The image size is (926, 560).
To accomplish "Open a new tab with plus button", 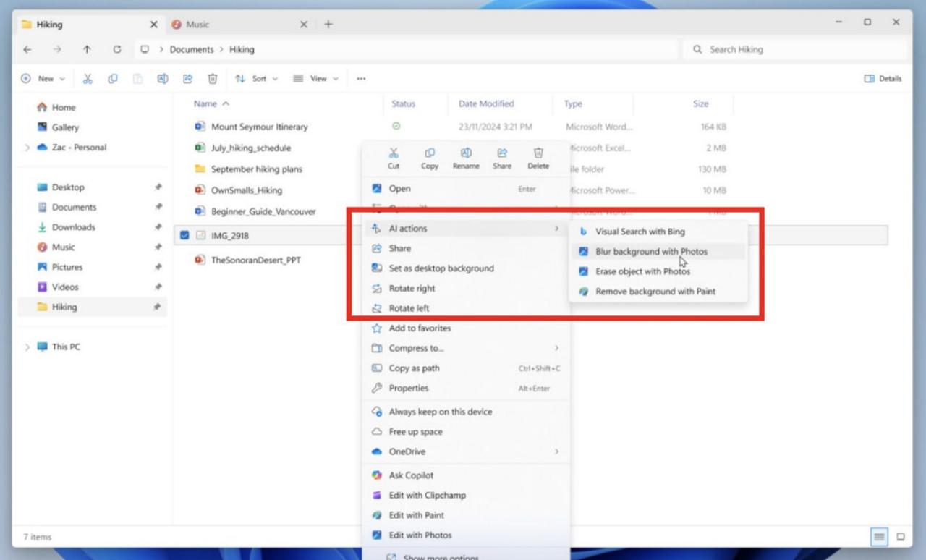I will (328, 25).
